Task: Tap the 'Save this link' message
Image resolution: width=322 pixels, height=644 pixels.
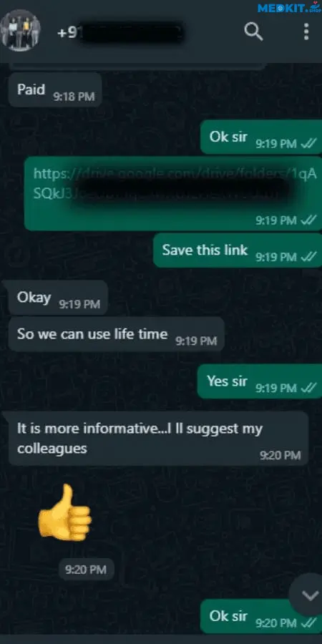Action: (238, 250)
